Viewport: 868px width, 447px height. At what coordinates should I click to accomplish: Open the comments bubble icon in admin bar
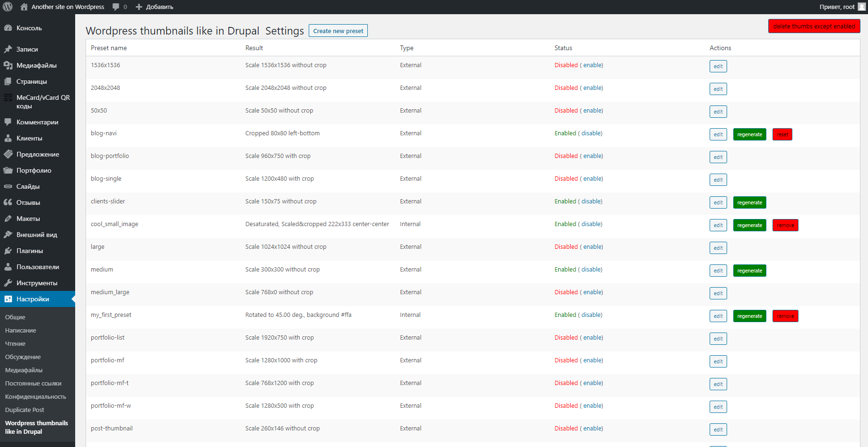tap(116, 7)
